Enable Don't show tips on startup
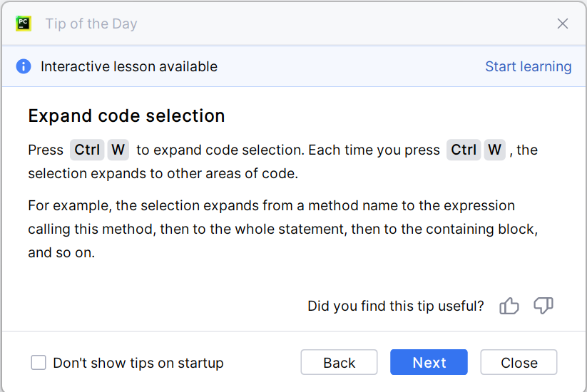This screenshot has width=587, height=392. (39, 363)
